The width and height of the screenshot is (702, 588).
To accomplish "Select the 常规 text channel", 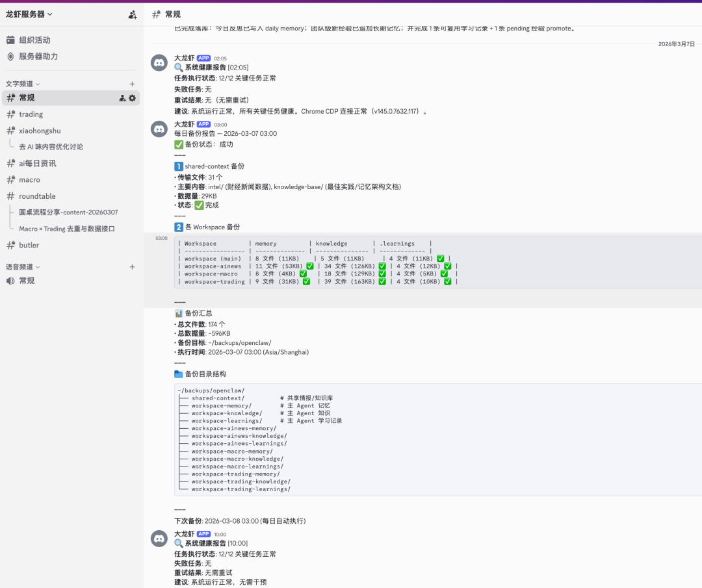I will (x=71, y=98).
